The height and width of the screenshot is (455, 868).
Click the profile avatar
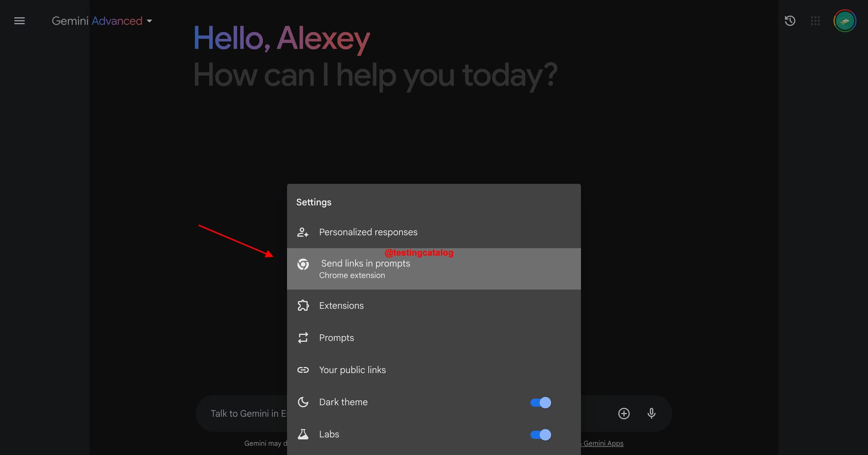tap(844, 20)
